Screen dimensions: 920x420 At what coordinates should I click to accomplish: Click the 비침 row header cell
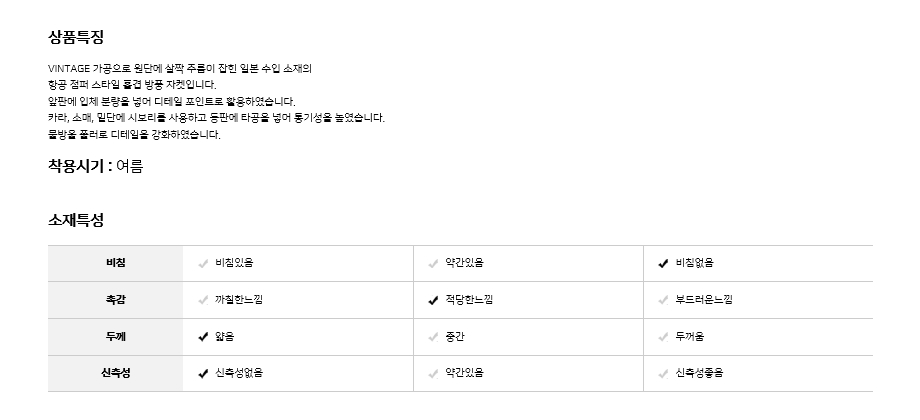115,264
